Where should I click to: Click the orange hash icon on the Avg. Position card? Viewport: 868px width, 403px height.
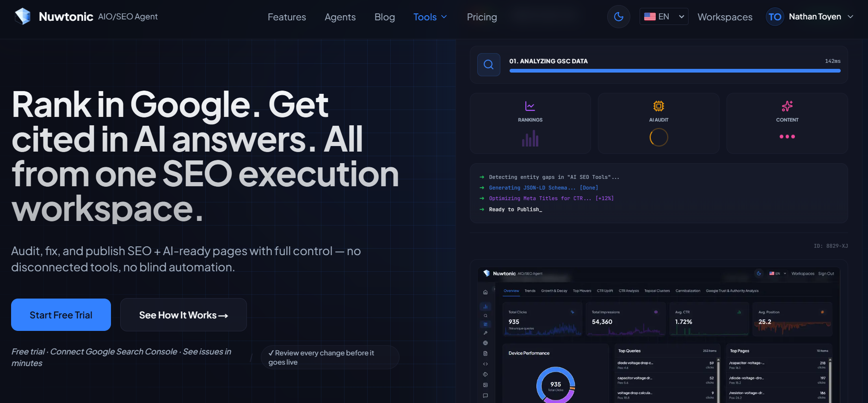click(822, 312)
